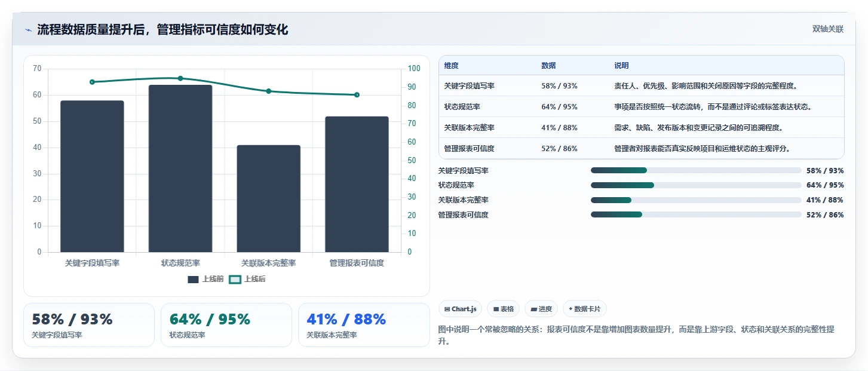Click the 说明 column header
This screenshot has height=371, width=868.
(x=621, y=66)
